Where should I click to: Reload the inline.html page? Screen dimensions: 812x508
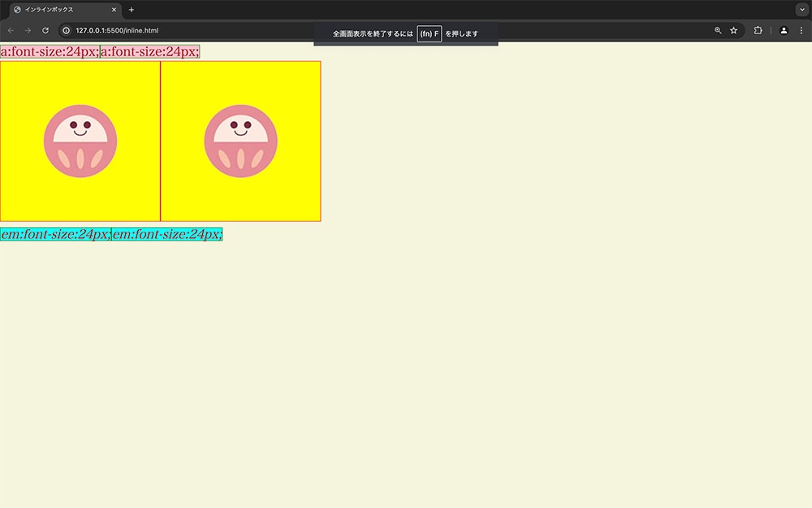45,31
